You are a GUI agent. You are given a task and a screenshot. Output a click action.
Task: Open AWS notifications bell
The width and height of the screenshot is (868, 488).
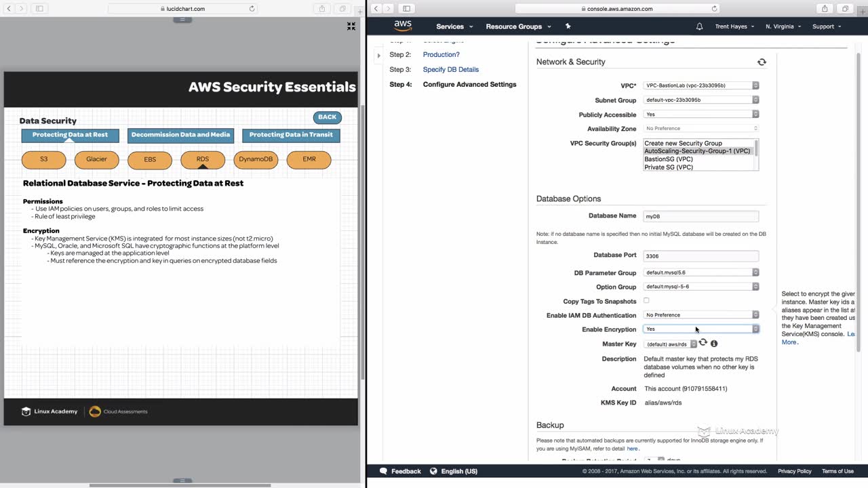(699, 26)
